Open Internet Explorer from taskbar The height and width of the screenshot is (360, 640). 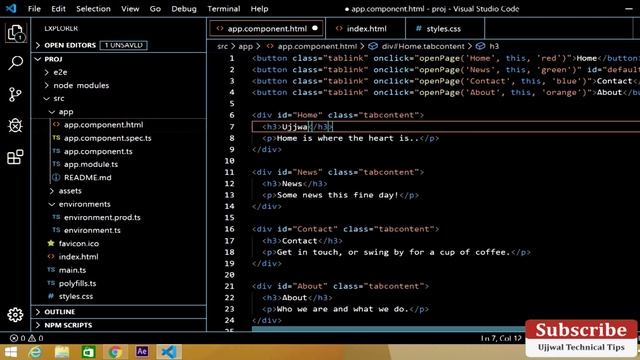click(x=36, y=351)
